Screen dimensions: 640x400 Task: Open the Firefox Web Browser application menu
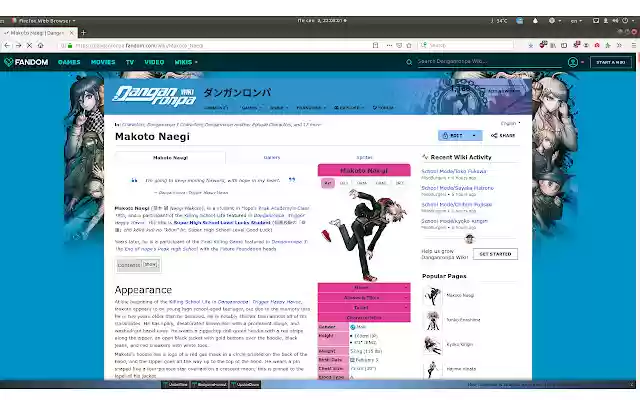pos(43,20)
